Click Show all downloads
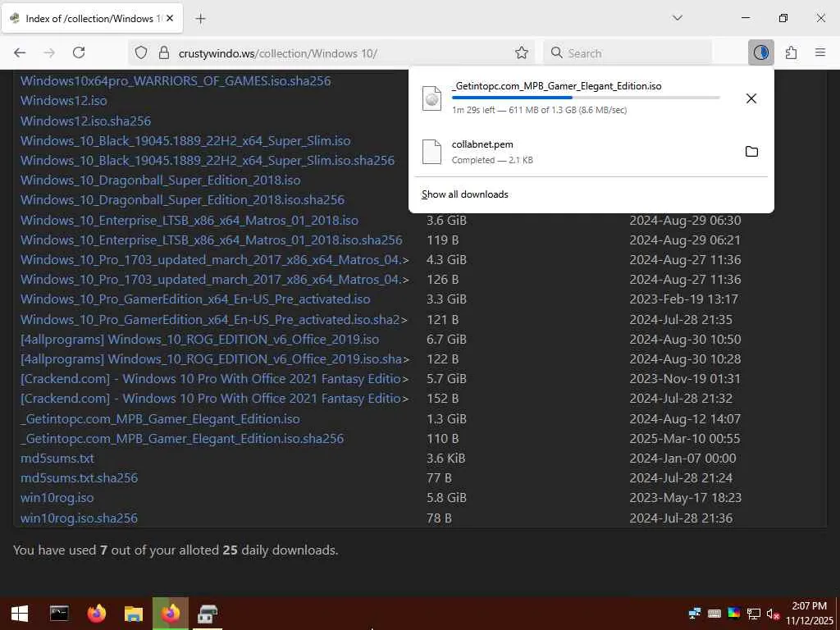 pos(465,194)
